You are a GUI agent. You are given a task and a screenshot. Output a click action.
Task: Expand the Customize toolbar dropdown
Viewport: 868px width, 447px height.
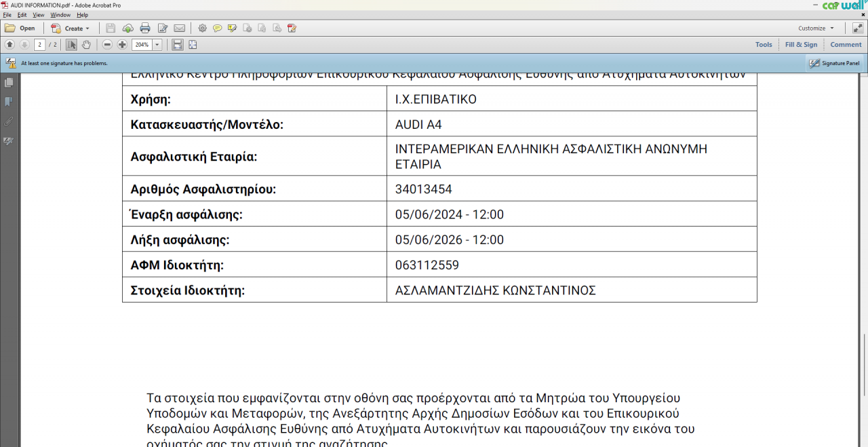coord(831,28)
